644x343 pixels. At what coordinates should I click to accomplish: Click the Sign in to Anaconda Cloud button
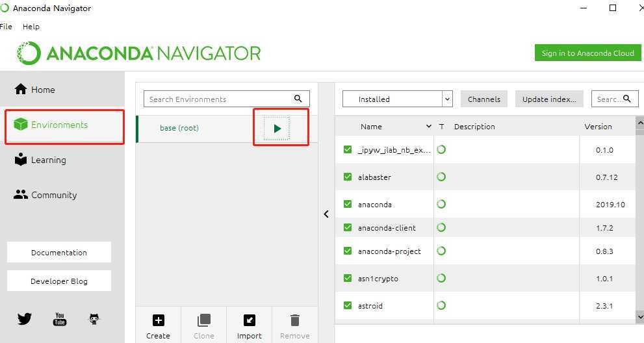tap(587, 53)
